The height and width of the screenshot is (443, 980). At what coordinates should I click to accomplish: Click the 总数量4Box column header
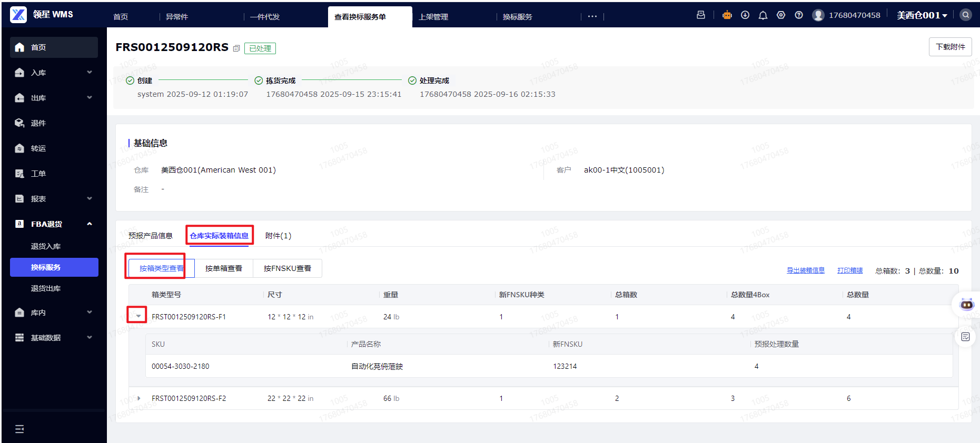(x=750, y=295)
